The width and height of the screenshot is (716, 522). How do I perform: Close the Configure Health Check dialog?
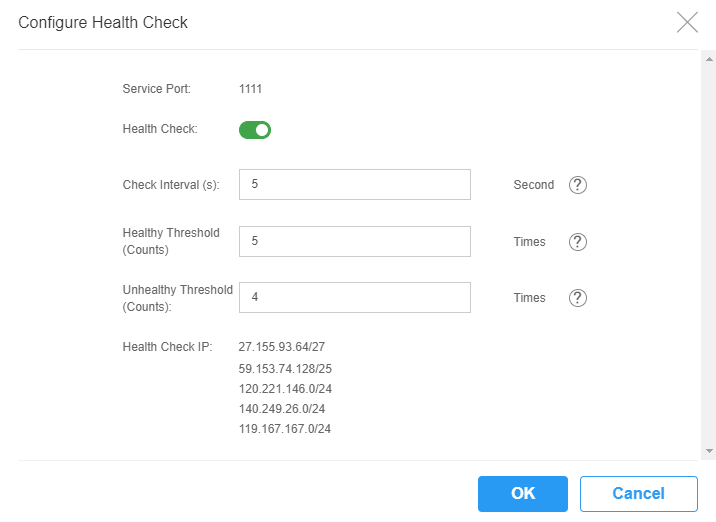click(687, 22)
